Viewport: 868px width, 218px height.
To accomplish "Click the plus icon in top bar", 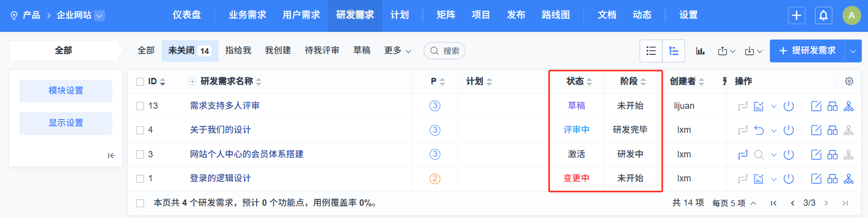I will [796, 16].
